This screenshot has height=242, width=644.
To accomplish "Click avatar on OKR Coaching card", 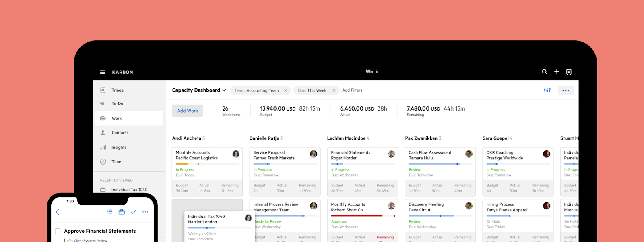I will [547, 154].
